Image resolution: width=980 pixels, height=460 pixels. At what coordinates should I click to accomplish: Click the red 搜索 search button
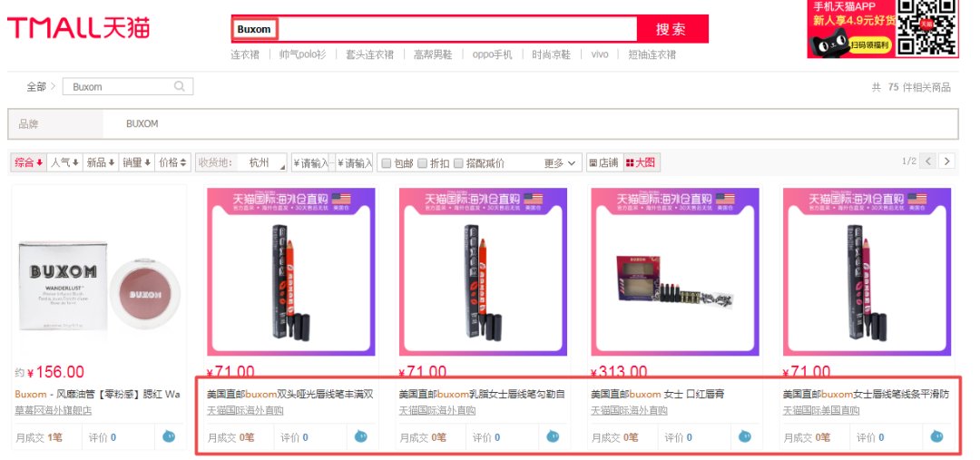tap(671, 29)
